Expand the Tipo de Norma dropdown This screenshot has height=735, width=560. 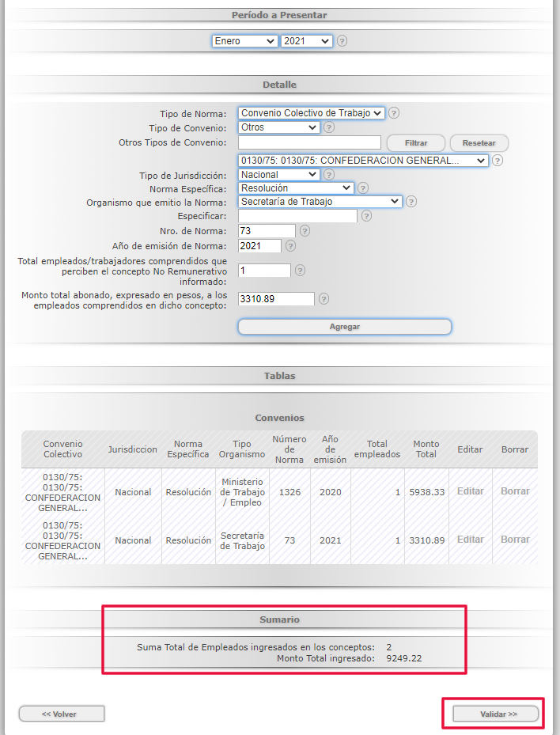(311, 113)
